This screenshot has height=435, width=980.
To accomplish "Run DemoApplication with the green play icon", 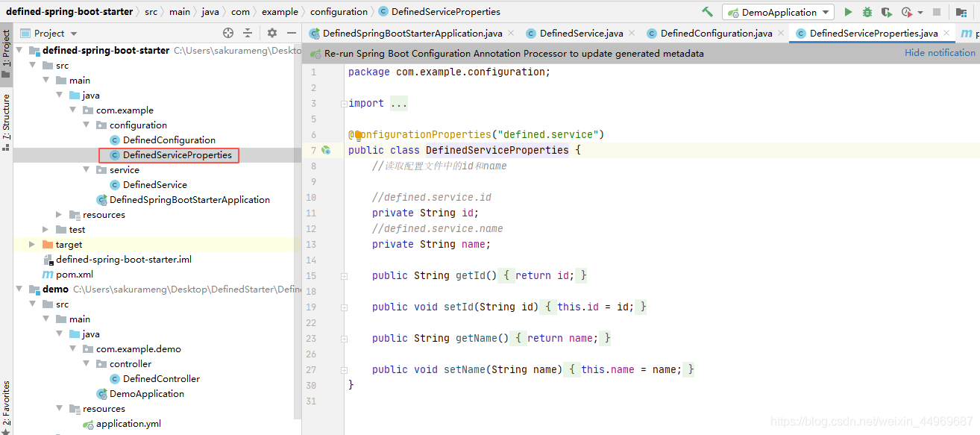I will point(848,12).
